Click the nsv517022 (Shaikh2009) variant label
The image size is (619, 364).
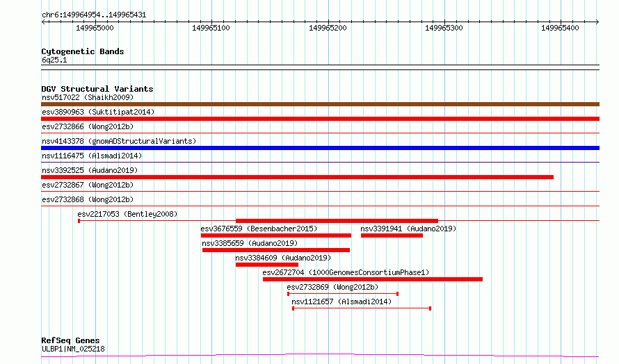[x=88, y=97]
